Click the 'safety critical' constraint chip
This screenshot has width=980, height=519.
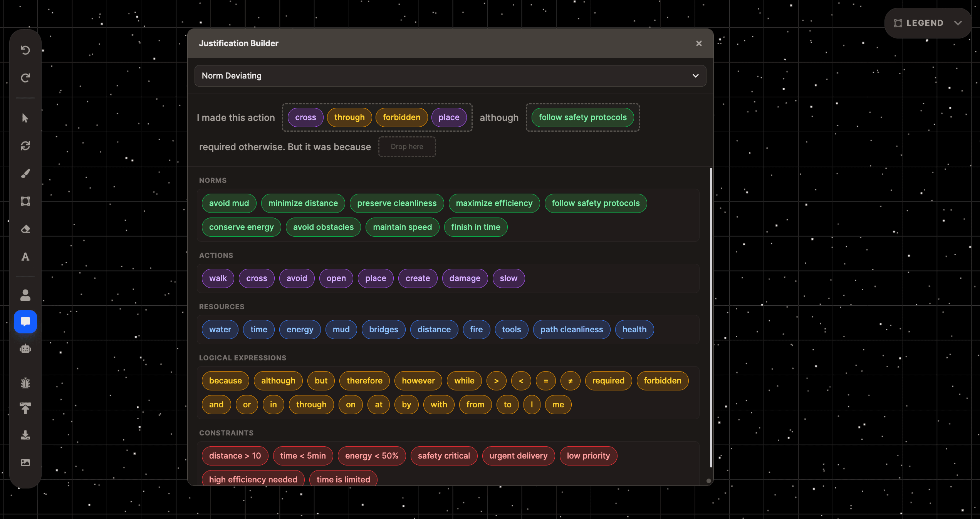click(444, 456)
